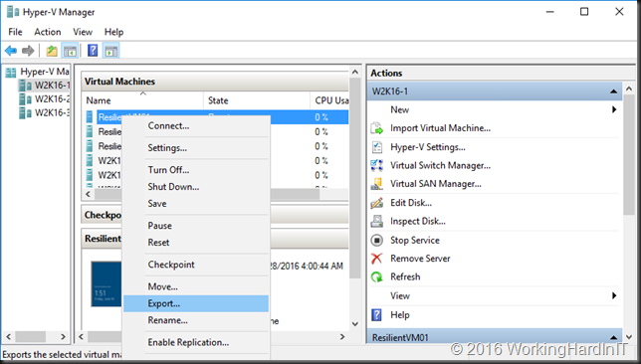Choose Connect... from the context menu

[196, 126]
